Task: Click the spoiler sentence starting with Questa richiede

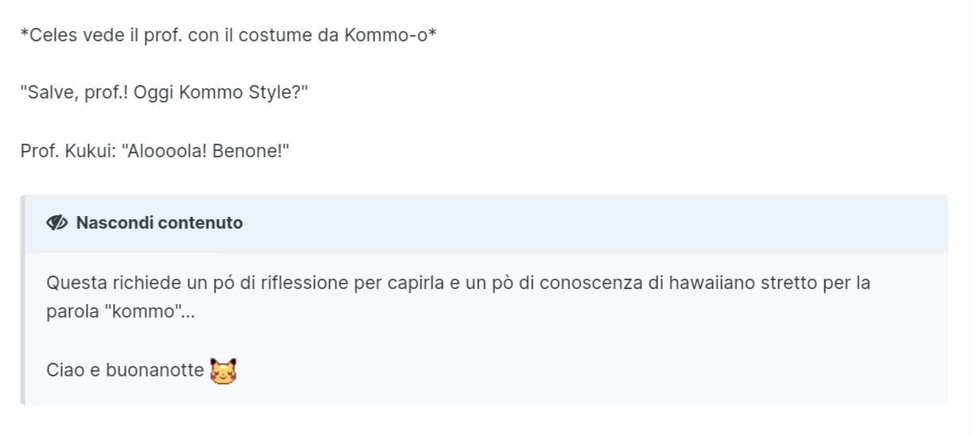Action: coord(459,297)
